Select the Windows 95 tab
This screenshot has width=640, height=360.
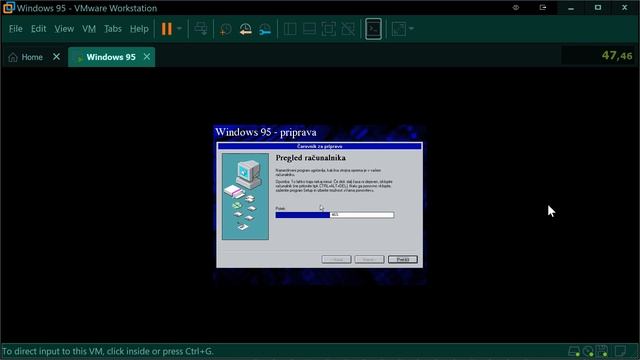pyautogui.click(x=111, y=57)
